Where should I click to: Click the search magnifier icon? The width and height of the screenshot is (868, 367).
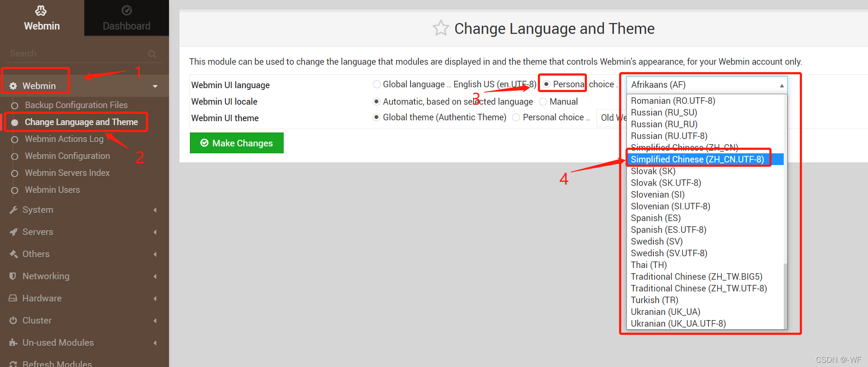tap(152, 54)
